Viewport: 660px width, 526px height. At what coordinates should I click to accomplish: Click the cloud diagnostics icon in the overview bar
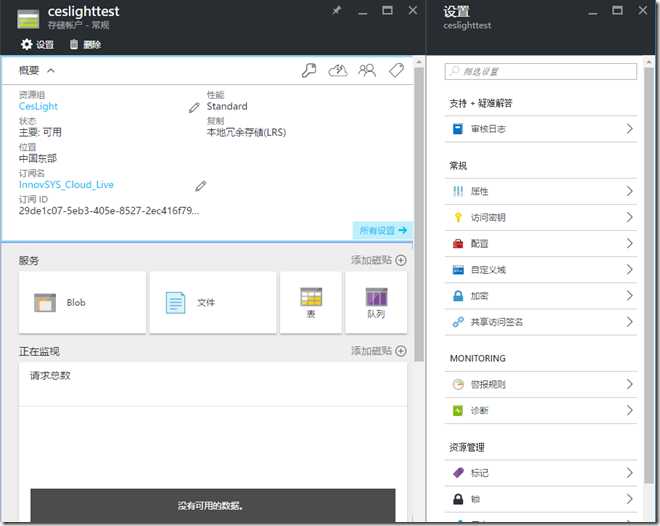pos(338,71)
